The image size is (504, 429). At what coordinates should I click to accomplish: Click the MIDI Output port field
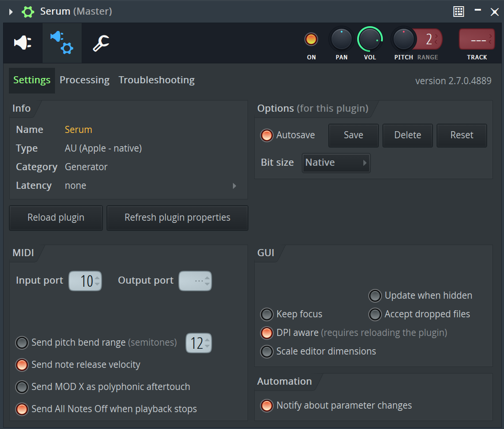(x=195, y=281)
